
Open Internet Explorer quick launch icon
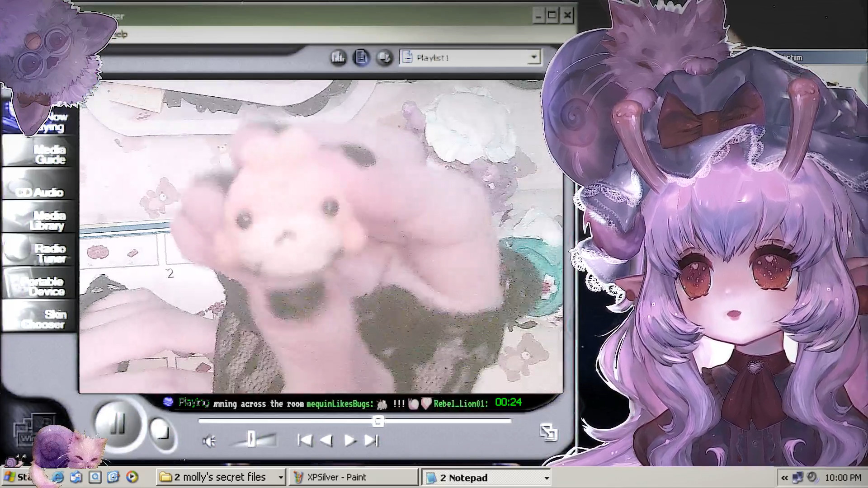click(x=58, y=477)
